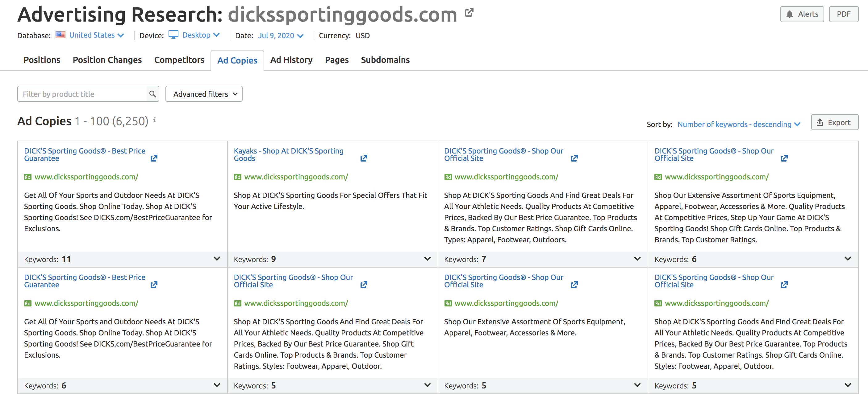This screenshot has width=868, height=394.
Task: Open the Jul 9, 2020 date dropdown
Action: coord(281,35)
